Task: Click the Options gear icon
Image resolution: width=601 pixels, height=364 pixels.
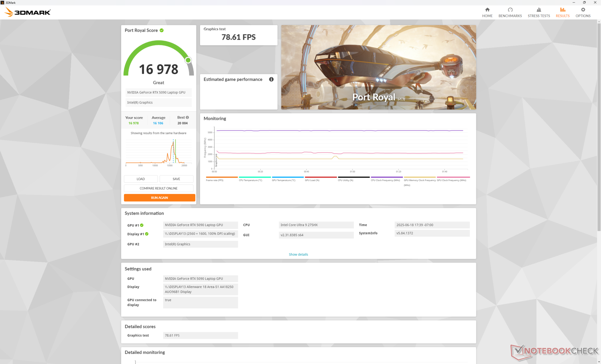Action: (x=583, y=10)
